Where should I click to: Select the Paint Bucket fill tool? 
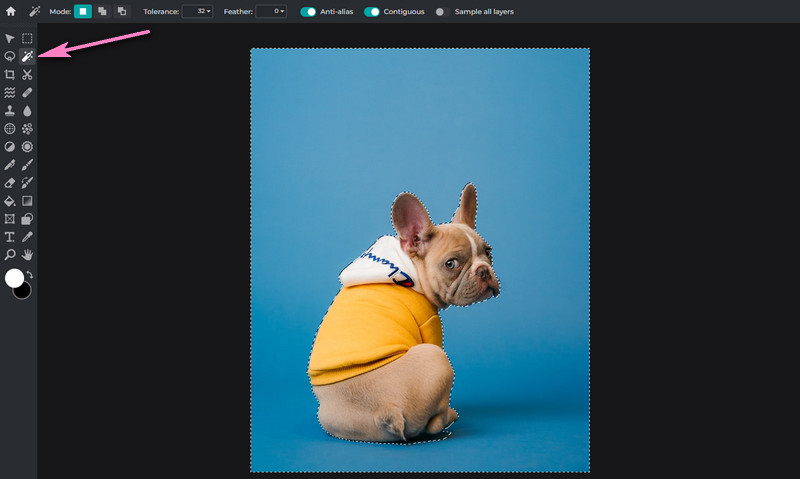tap(9, 200)
